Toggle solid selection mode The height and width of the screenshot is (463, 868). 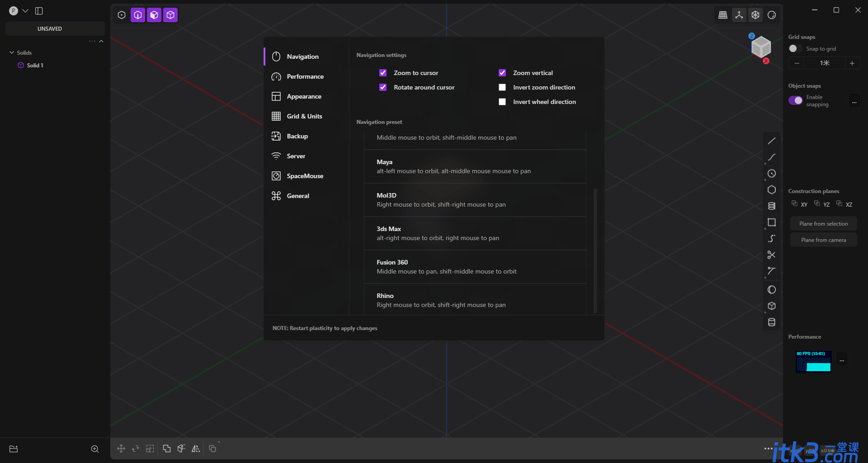(170, 15)
